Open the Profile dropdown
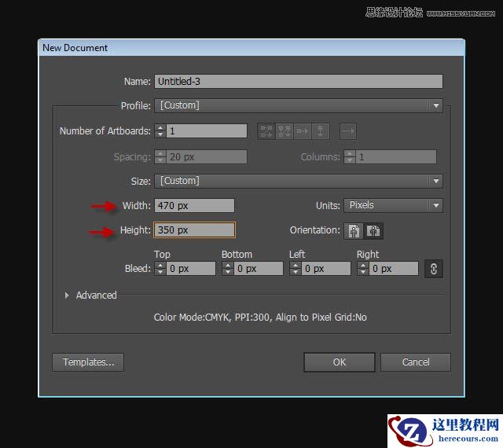This screenshot has width=503, height=448. click(x=299, y=105)
